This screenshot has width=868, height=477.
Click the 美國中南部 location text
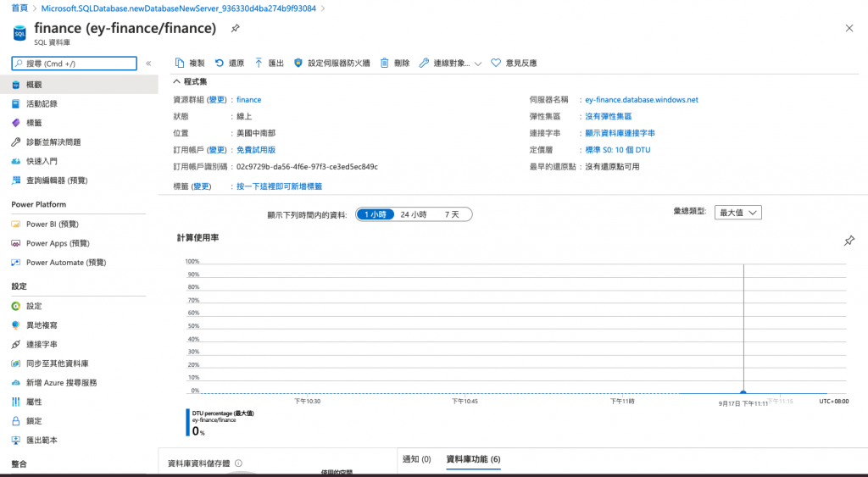(x=256, y=133)
